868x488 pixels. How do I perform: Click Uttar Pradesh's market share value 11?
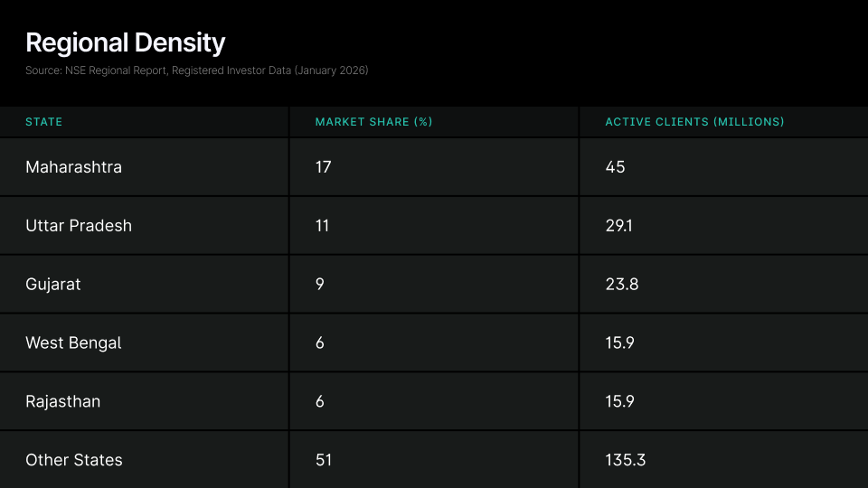322,226
